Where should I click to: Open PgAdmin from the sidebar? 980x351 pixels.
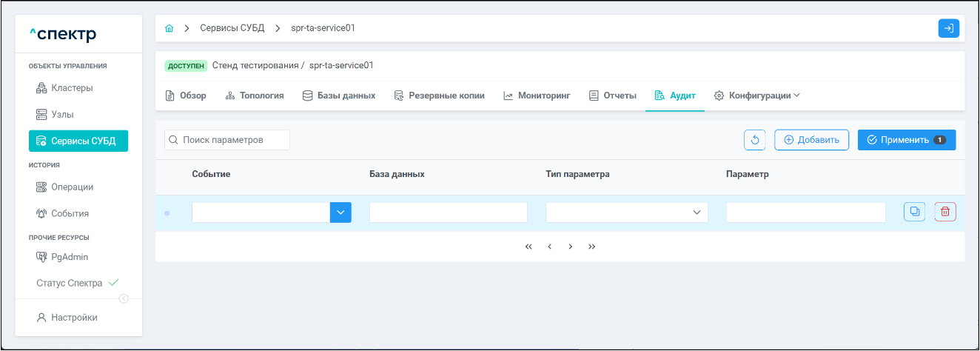click(70, 257)
